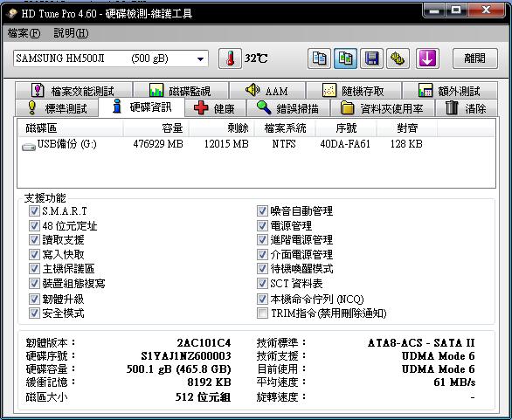Open options via the wrench toolbar icon
Screen dimensions: 512x420
point(398,59)
